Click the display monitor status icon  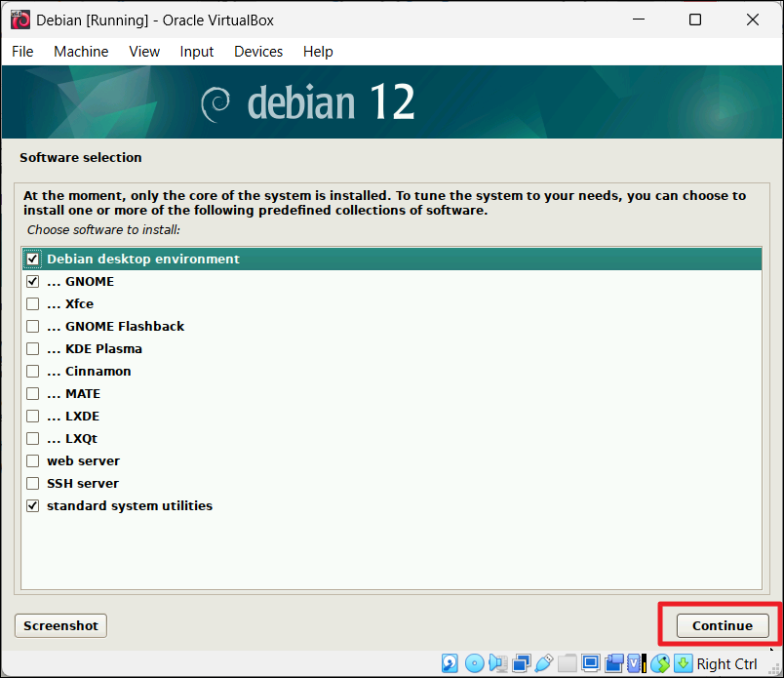(x=591, y=663)
